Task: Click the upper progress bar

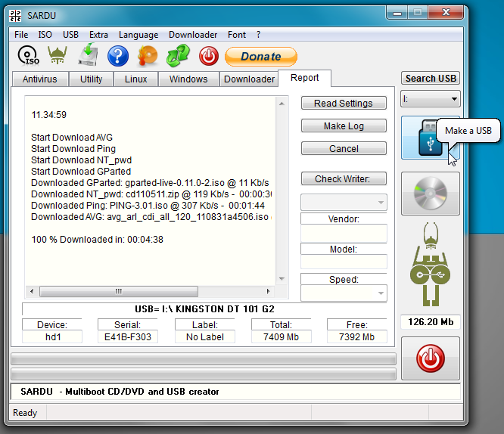Action: (204, 359)
